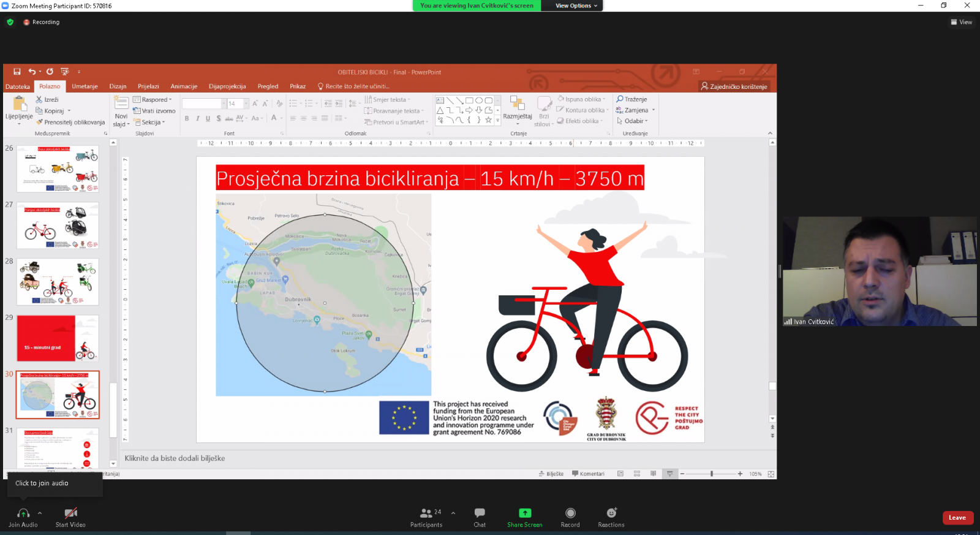Open the font size dropdown showing 14
This screenshot has width=980, height=535.
click(x=246, y=104)
